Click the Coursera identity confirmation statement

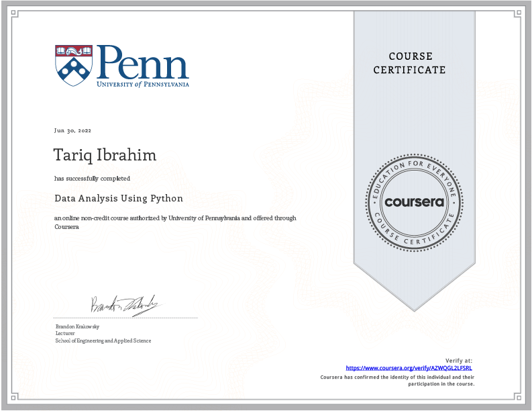pyautogui.click(x=398, y=380)
